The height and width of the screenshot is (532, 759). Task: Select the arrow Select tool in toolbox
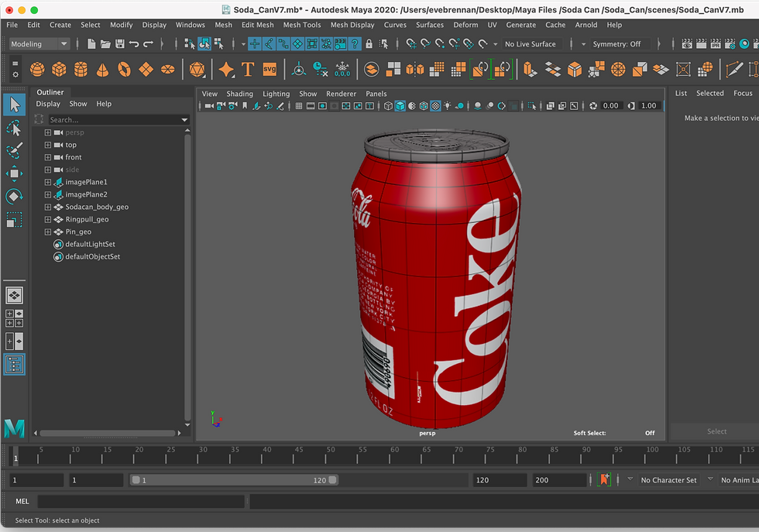tap(14, 105)
